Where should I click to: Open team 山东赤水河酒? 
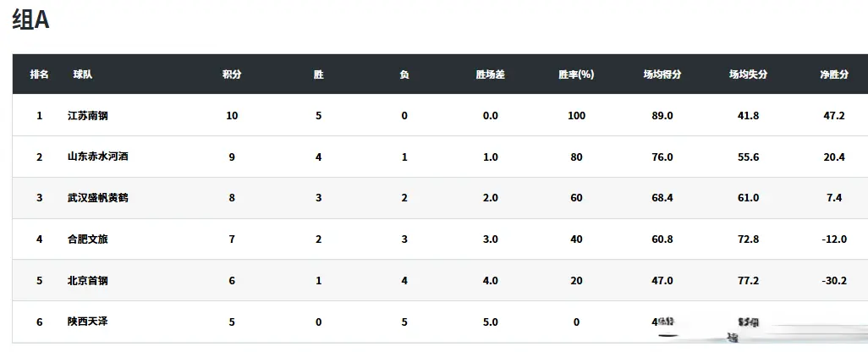coord(98,157)
